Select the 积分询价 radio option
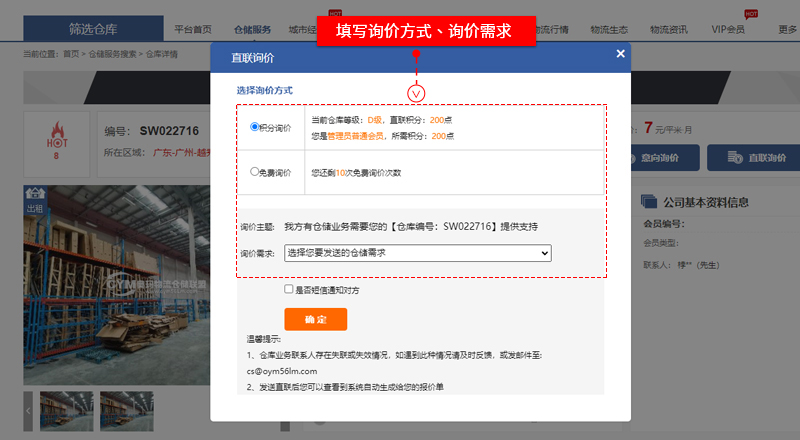The width and height of the screenshot is (800, 440). point(255,127)
